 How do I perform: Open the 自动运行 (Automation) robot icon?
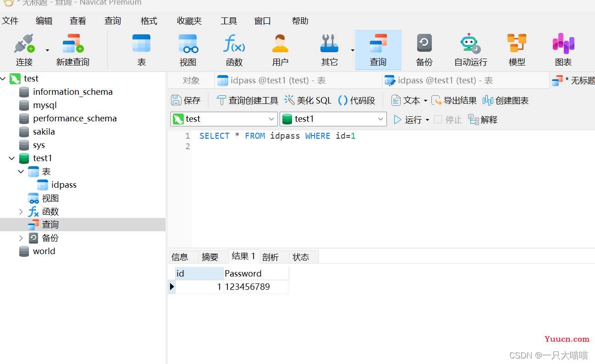click(470, 44)
